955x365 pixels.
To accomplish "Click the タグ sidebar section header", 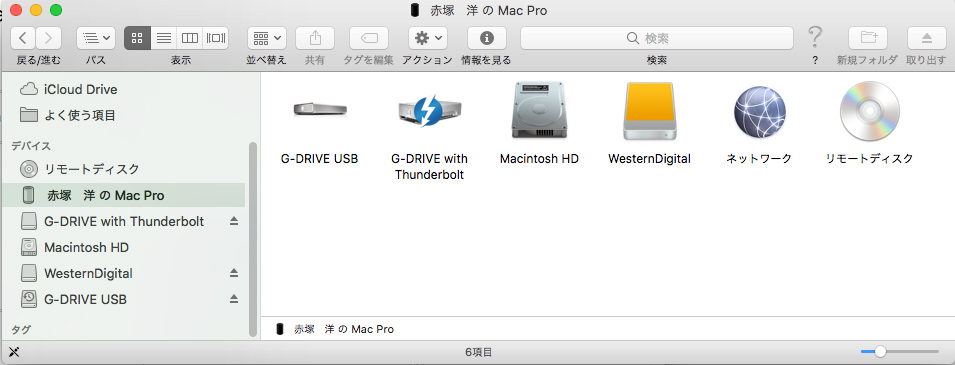I will pos(21,330).
